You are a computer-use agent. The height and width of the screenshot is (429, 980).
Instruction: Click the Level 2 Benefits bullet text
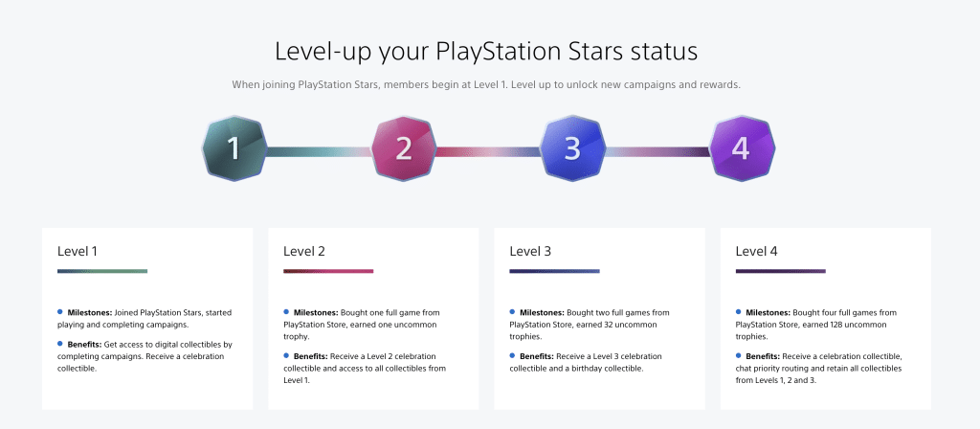click(x=365, y=368)
